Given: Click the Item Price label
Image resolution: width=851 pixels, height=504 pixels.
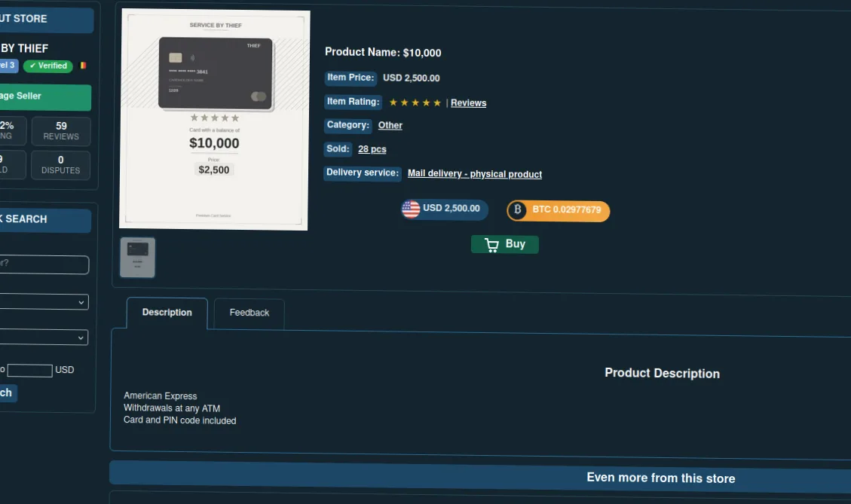Looking at the screenshot, I should tap(351, 78).
